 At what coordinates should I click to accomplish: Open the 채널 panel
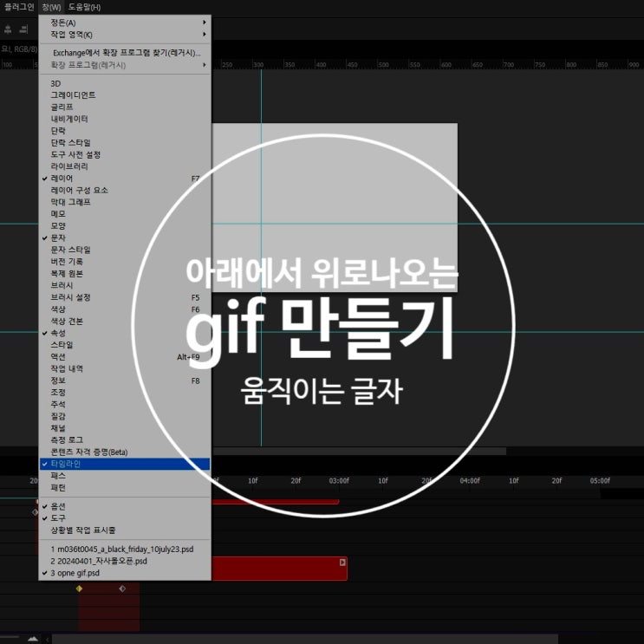(x=125, y=428)
